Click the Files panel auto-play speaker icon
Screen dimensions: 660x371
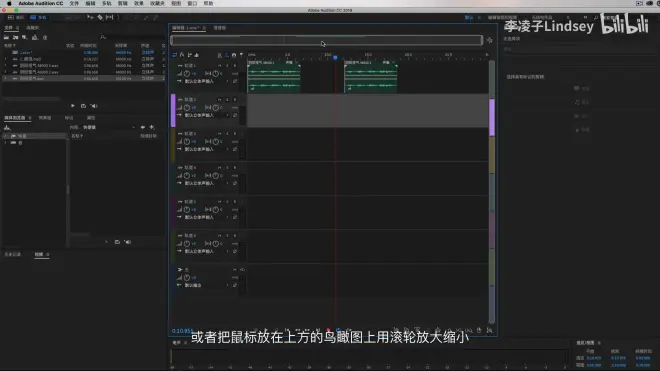(94, 106)
